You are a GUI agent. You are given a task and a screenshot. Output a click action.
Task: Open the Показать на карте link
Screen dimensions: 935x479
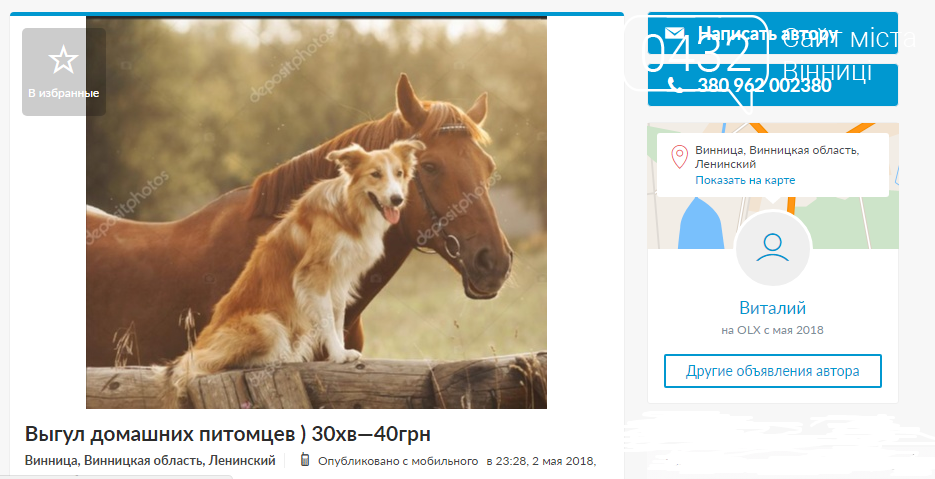click(745, 180)
